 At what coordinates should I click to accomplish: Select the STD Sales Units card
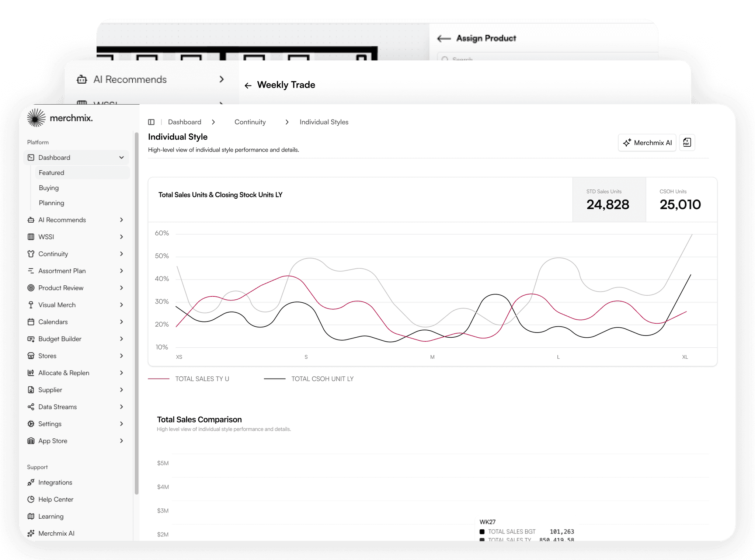609,200
